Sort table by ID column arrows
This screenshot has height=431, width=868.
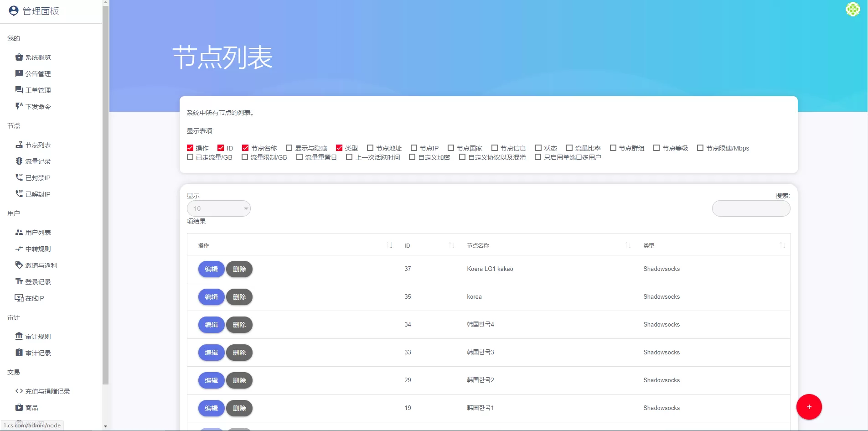[451, 245]
